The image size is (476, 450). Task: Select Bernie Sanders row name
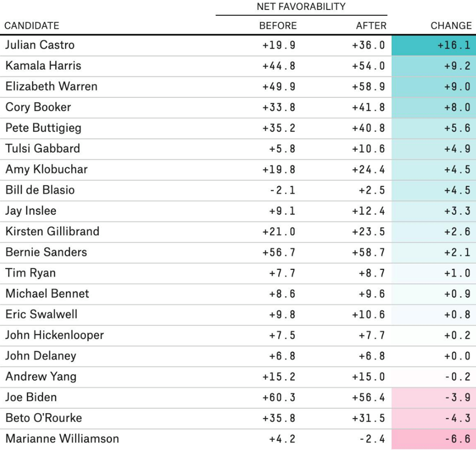pos(46,252)
